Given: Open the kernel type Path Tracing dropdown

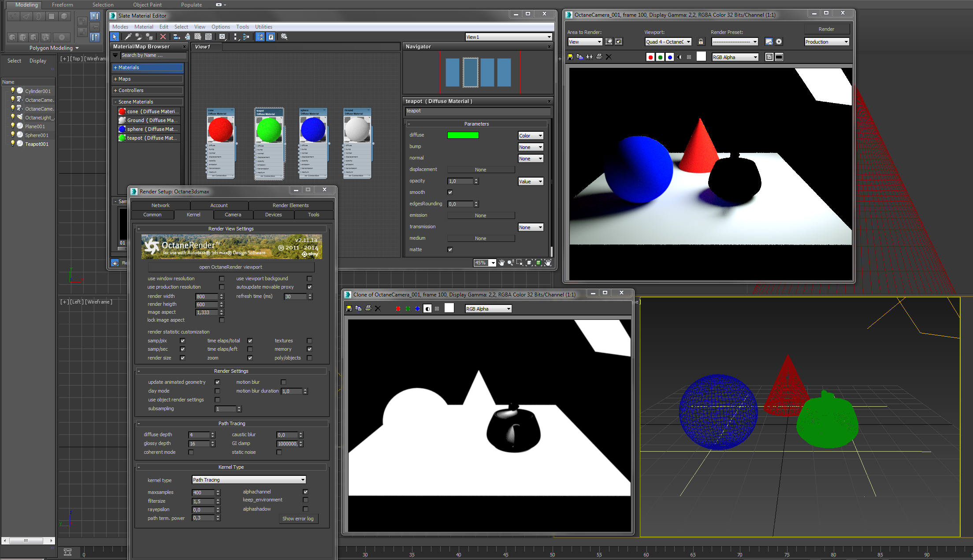Looking at the screenshot, I should [x=249, y=480].
